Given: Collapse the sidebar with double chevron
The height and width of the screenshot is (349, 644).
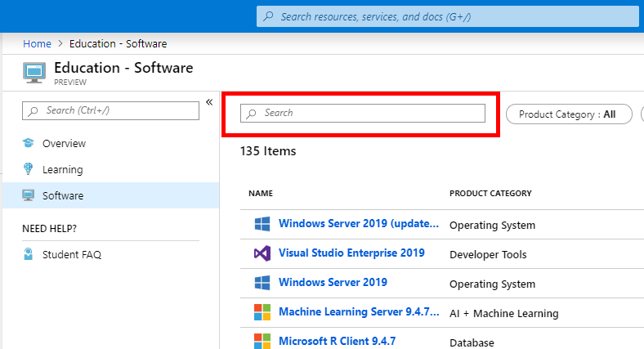Looking at the screenshot, I should click(x=209, y=102).
